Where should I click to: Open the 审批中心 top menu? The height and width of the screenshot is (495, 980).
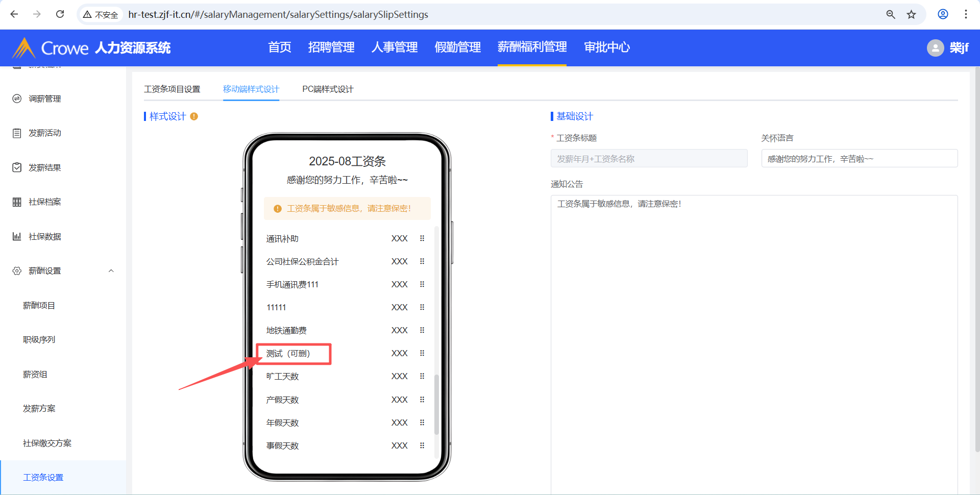tap(607, 47)
